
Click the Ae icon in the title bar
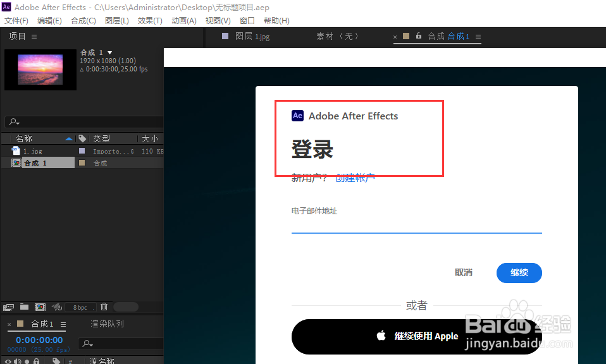pos(6,7)
